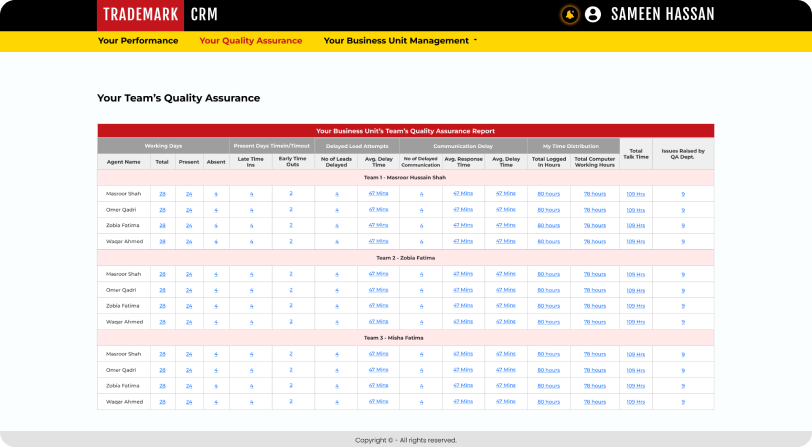The width and height of the screenshot is (812, 447).
Task: Click Team 3 Omer Qadri early time outs
Action: point(291,369)
